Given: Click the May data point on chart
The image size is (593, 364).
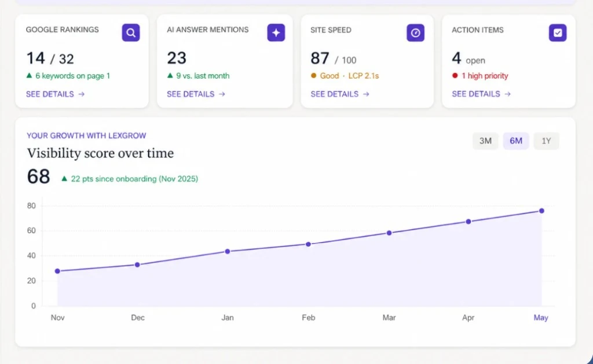Looking at the screenshot, I should (x=541, y=211).
